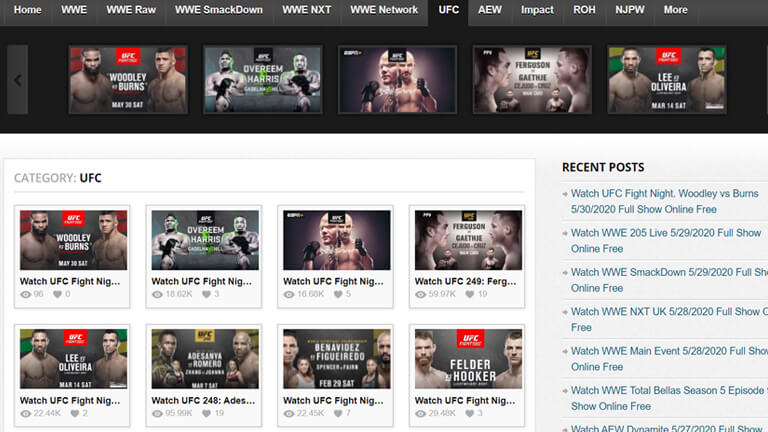
Task: Click heart icon with 7 likes
Action: pyautogui.click(x=338, y=413)
